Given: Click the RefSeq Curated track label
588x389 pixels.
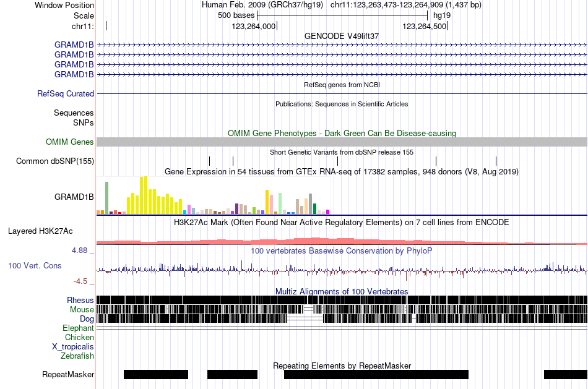Looking at the screenshot, I should coord(66,93).
